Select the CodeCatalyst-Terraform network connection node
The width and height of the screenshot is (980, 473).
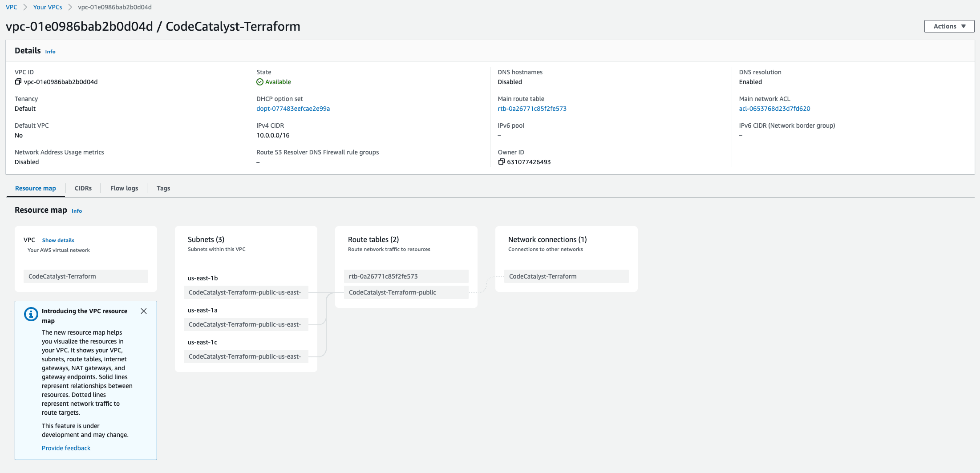click(x=567, y=276)
